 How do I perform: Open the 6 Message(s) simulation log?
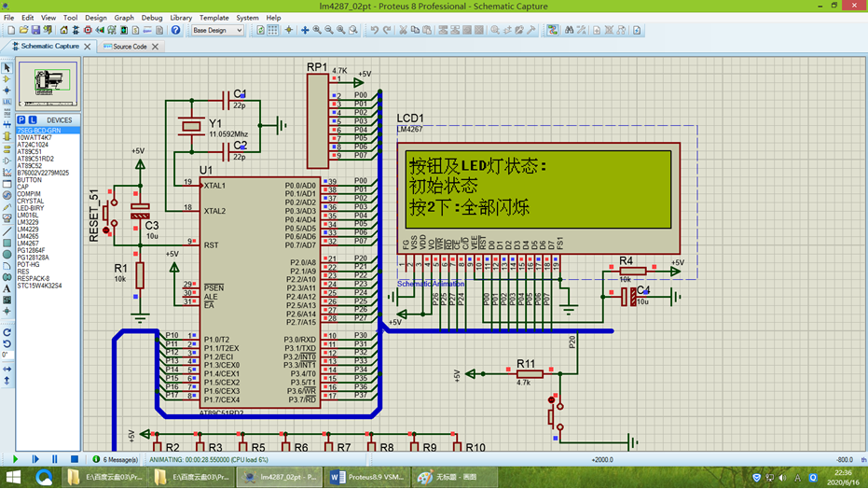tap(116, 460)
